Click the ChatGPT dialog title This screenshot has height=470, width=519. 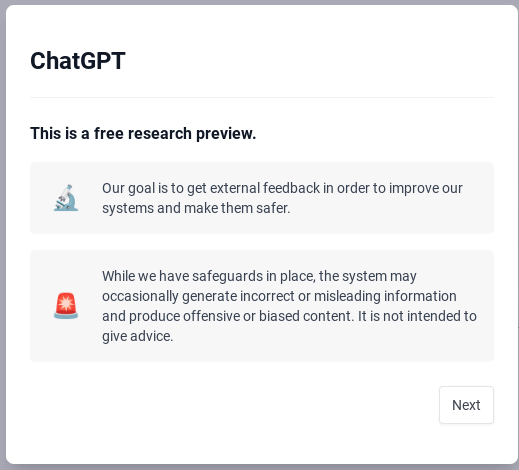(78, 61)
